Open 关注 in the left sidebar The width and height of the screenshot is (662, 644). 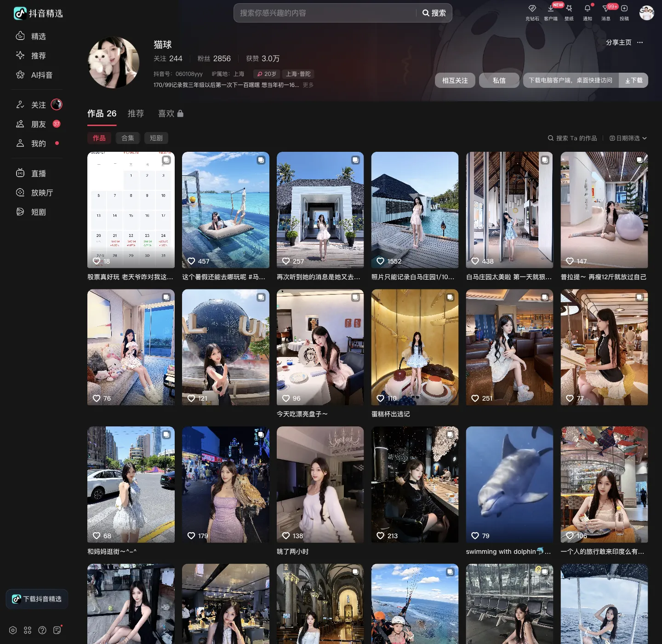click(31, 105)
